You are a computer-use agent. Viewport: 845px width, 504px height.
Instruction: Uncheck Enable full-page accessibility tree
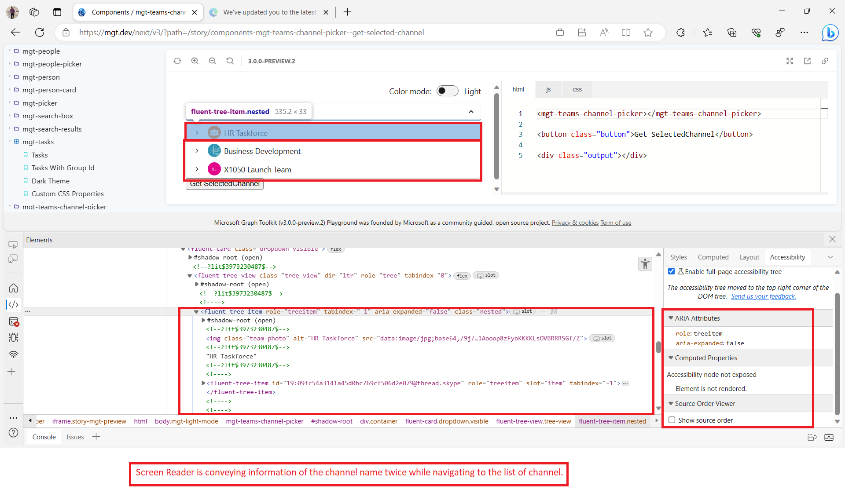pos(671,271)
